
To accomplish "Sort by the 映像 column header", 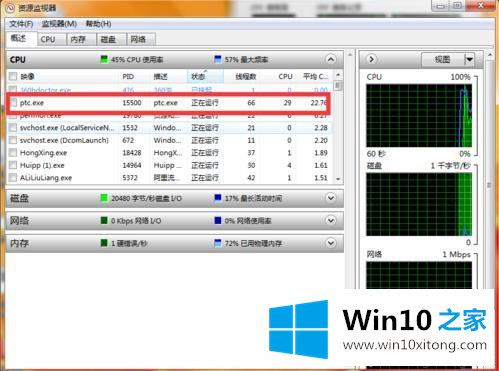I will [27, 76].
